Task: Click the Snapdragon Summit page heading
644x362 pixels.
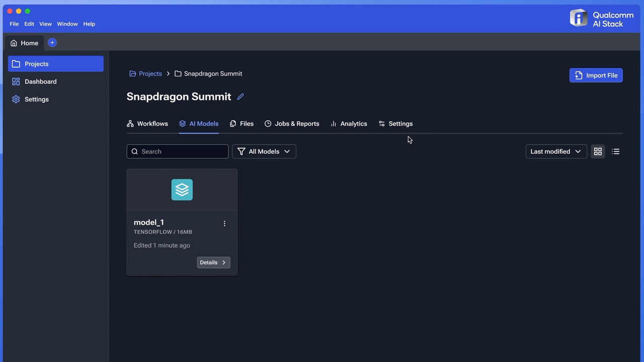Action: [x=179, y=97]
